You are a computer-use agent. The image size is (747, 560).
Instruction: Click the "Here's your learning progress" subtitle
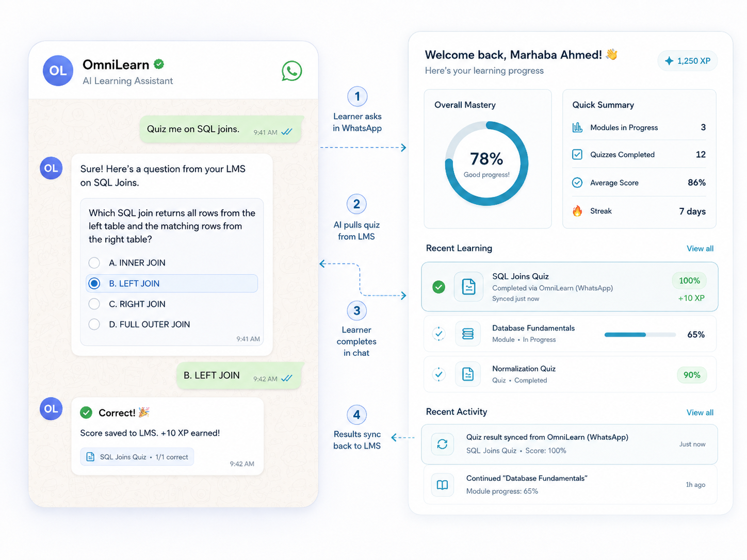[484, 71]
